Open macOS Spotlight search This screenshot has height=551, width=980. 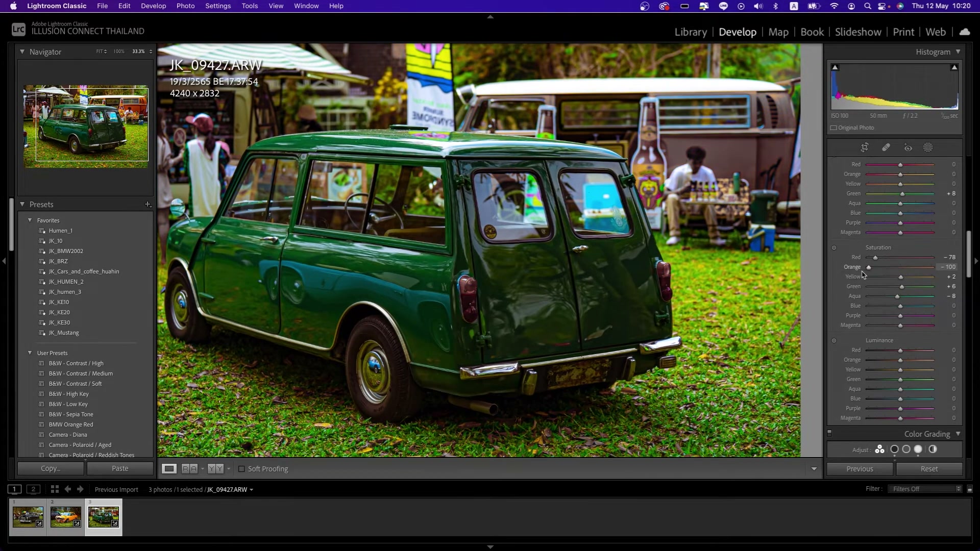point(867,6)
